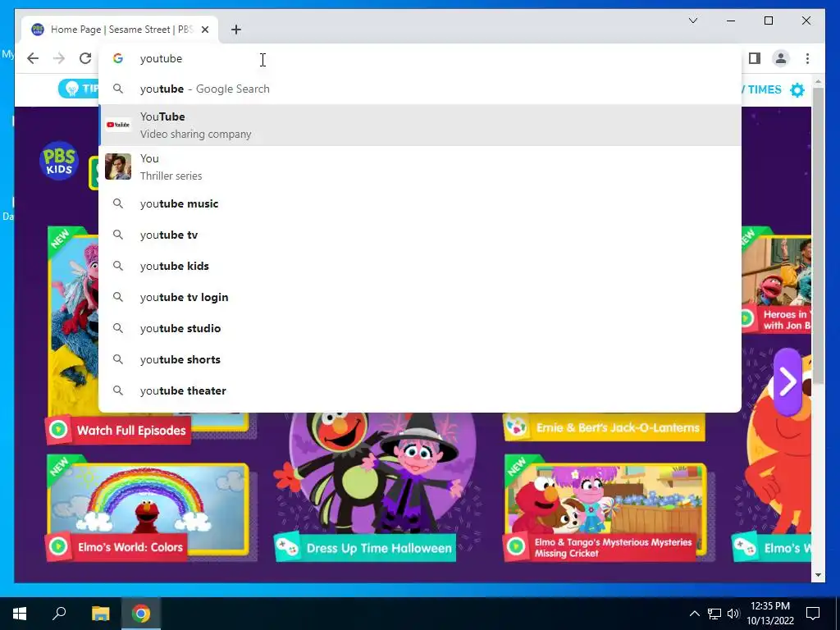Open Watch Full Episodes
The image size is (840, 630).
(x=118, y=430)
